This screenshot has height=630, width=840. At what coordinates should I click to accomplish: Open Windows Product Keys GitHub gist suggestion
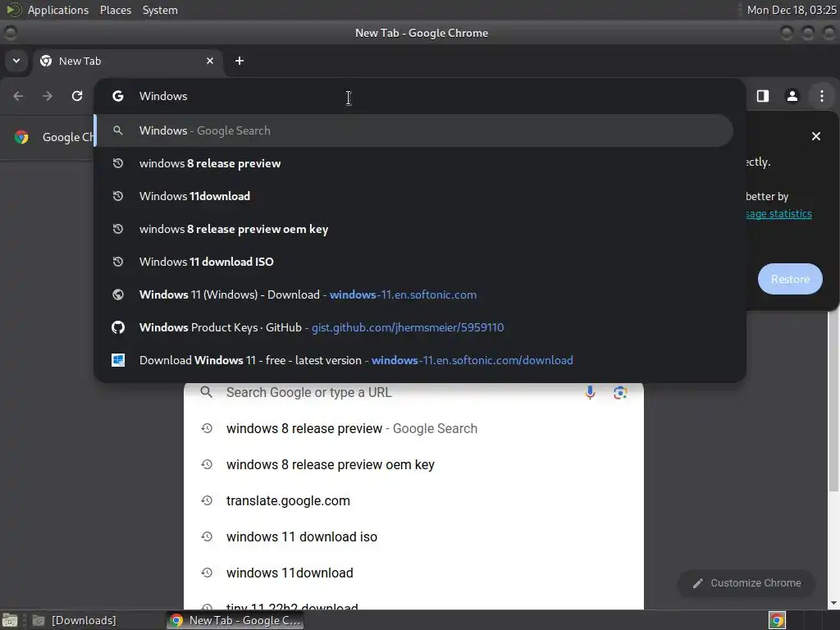[x=413, y=327]
